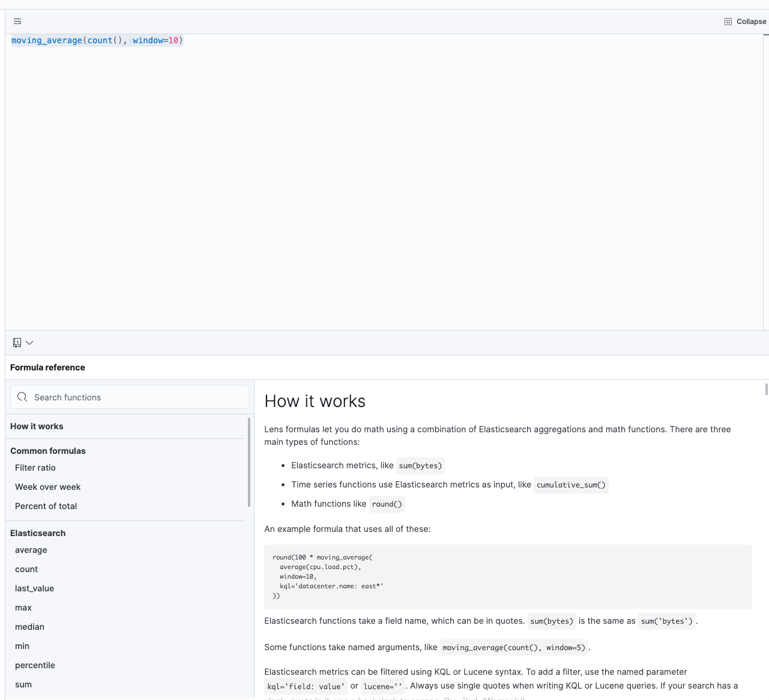
Task: Open Percent of total formula
Action: [x=46, y=506]
